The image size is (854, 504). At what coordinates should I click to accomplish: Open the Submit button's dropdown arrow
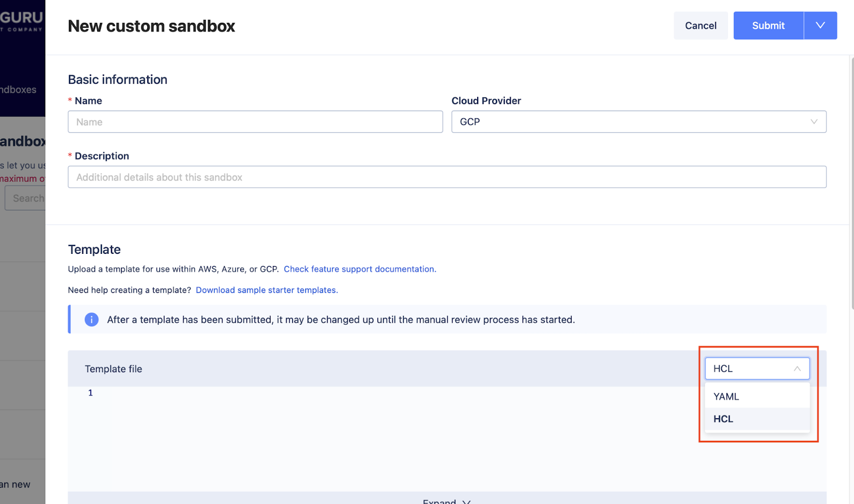tap(820, 25)
